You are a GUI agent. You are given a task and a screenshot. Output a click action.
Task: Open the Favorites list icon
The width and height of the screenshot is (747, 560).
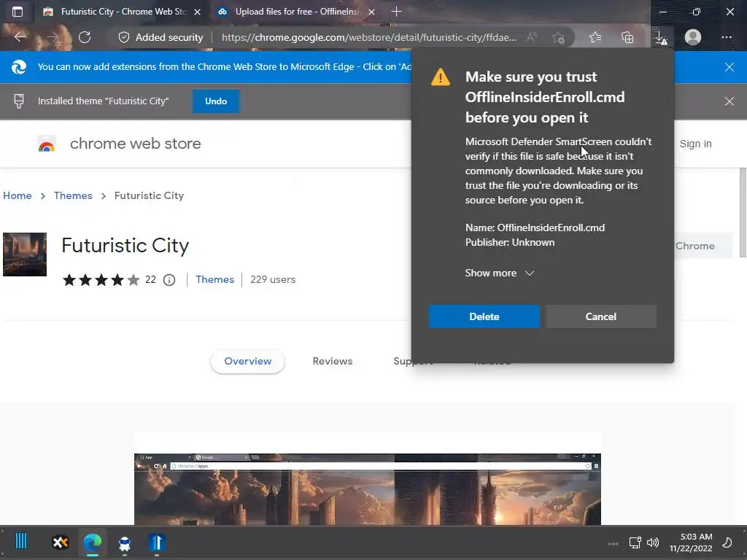(x=595, y=37)
